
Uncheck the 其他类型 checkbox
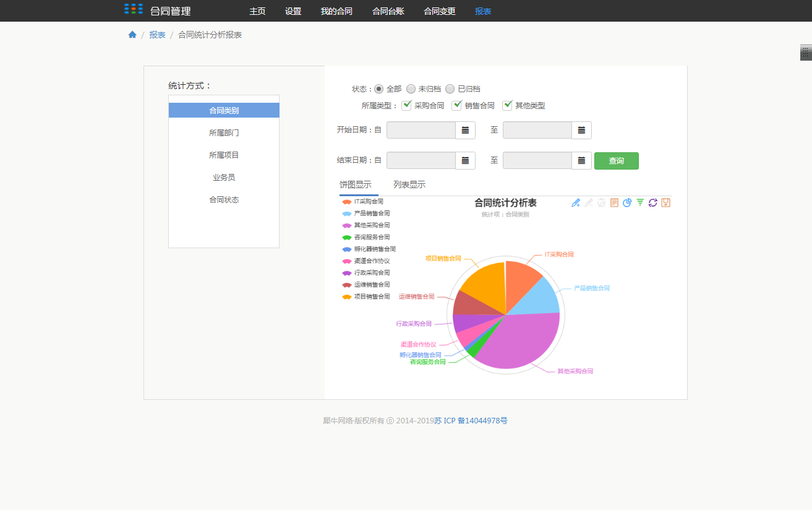(x=507, y=105)
